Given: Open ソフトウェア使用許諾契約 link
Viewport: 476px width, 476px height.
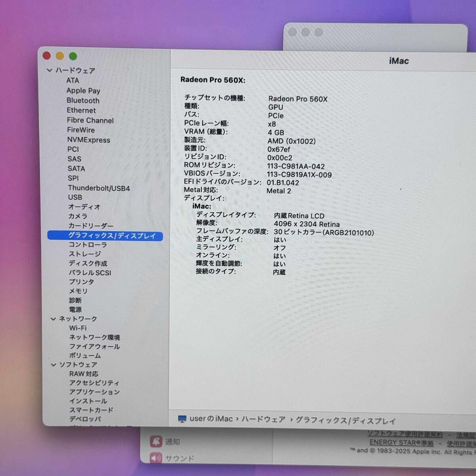Looking at the screenshot, I should tap(405, 434).
